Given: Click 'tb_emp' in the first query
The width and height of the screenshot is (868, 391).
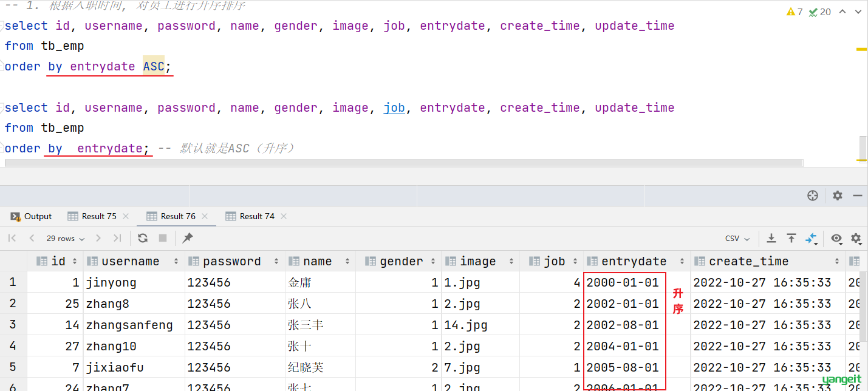Looking at the screenshot, I should click(x=63, y=46).
